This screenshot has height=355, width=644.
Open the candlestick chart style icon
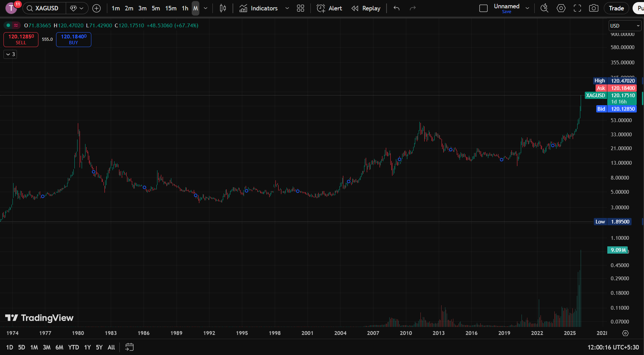click(223, 8)
